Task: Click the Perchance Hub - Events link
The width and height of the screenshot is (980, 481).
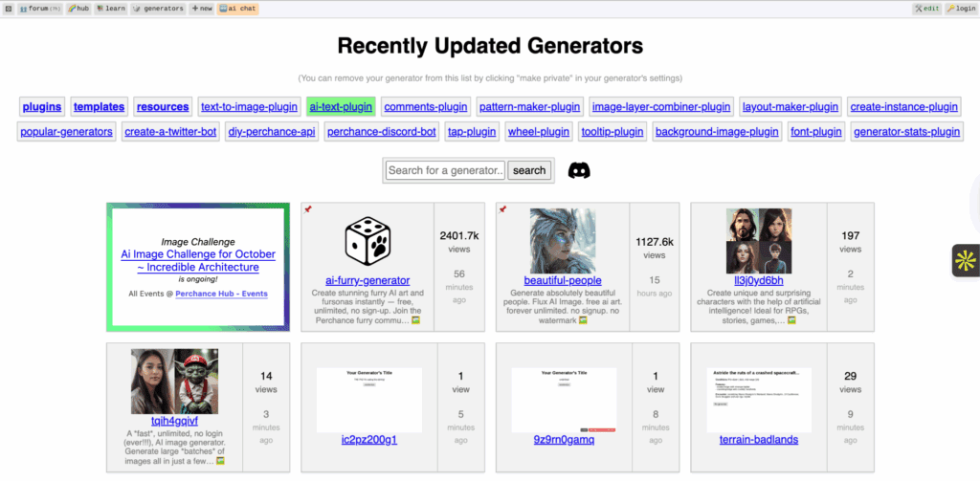Action: [x=221, y=293]
